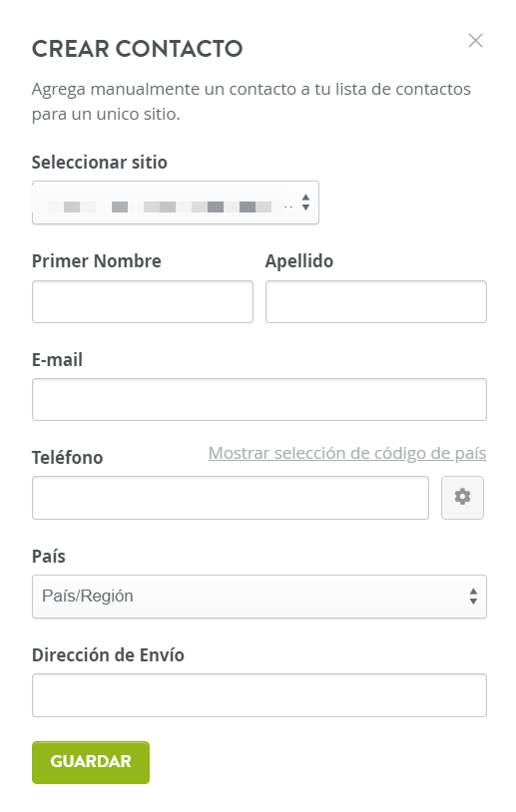Show the country code selection link
This screenshot has height=812, width=516.
pyautogui.click(x=347, y=453)
